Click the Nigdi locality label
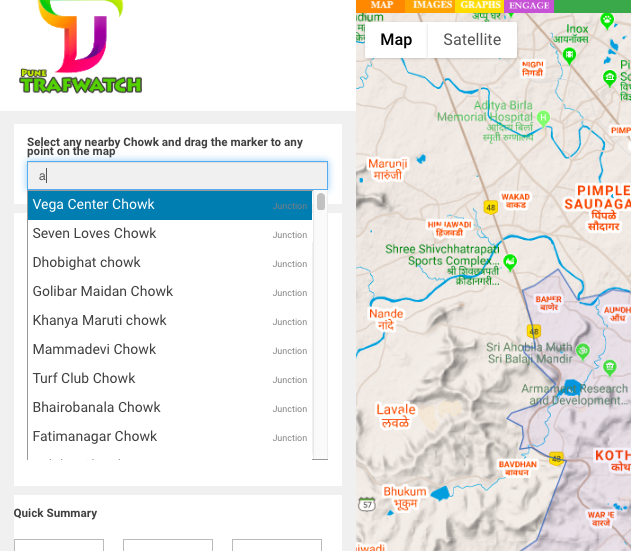The height and width of the screenshot is (551, 631). [532, 68]
